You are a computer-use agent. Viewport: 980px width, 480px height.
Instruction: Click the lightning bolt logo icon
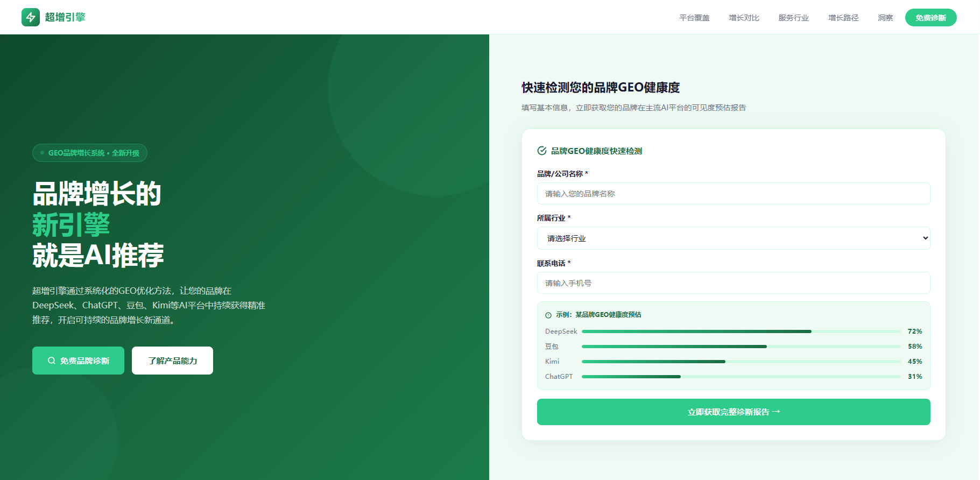tap(31, 17)
